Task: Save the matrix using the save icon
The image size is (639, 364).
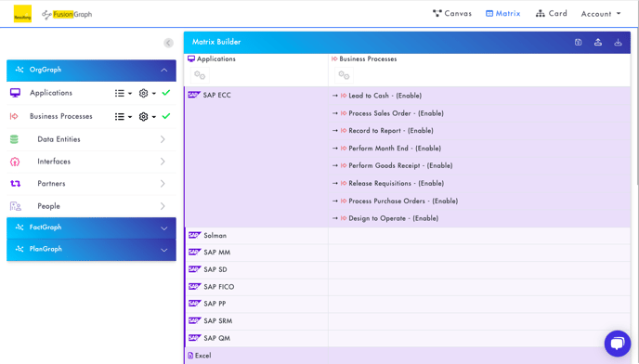Action: click(x=578, y=42)
